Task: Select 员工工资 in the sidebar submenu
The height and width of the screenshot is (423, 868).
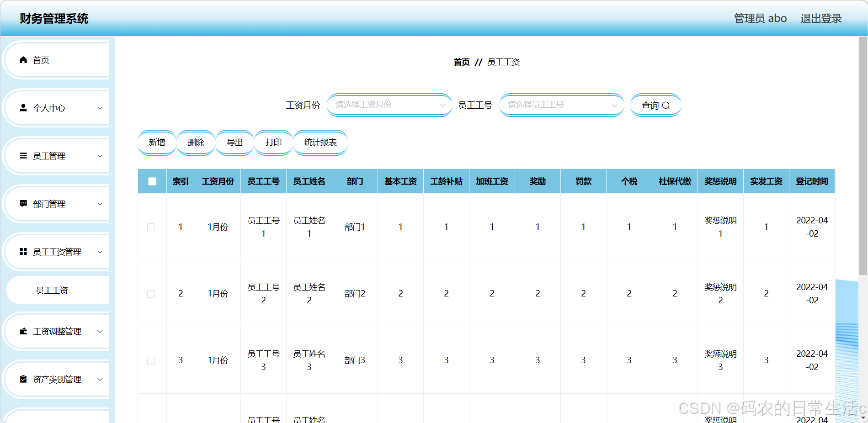Action: (51, 290)
